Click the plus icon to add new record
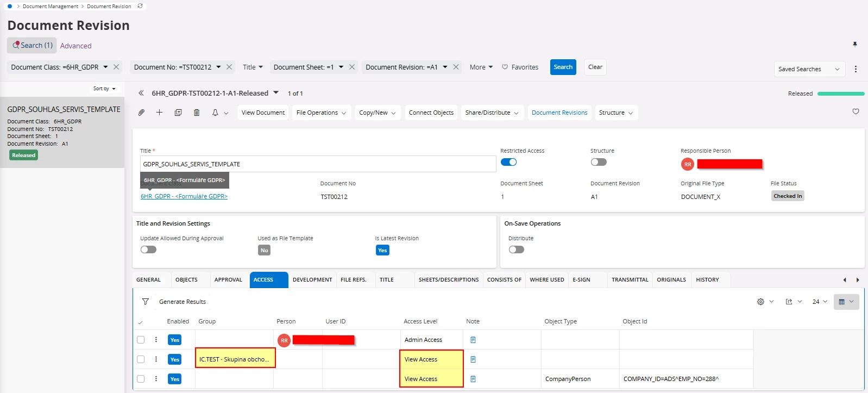This screenshot has height=393, width=868. pos(159,113)
